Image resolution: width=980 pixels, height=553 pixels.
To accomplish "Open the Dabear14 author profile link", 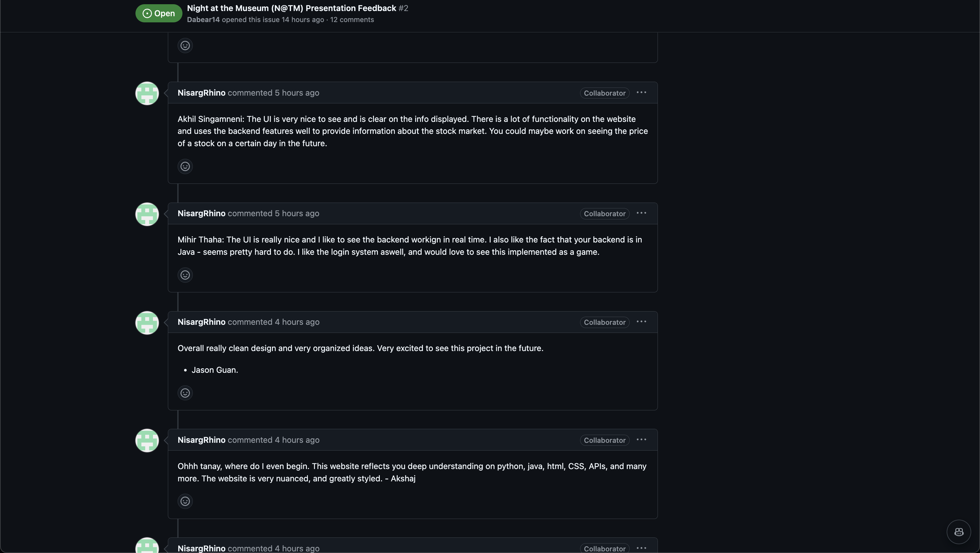I will pyautogui.click(x=203, y=20).
